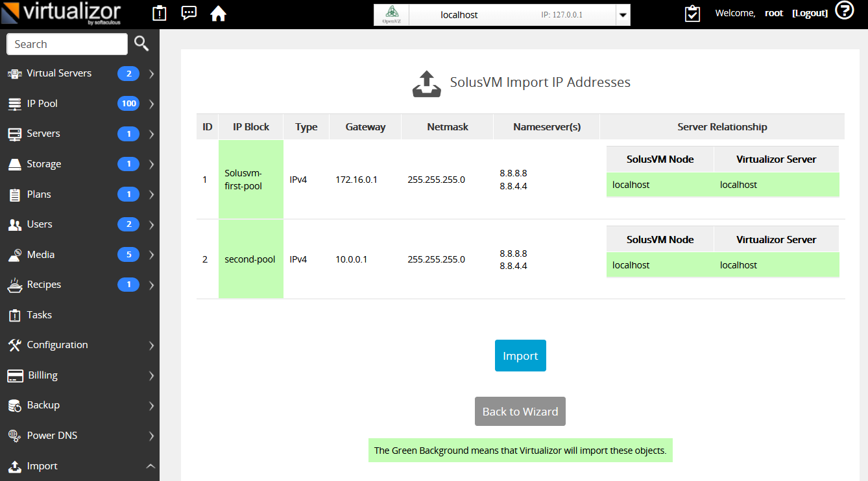Click the IP Pool sidebar icon
Screen dimensions: 868x481
(x=14, y=104)
